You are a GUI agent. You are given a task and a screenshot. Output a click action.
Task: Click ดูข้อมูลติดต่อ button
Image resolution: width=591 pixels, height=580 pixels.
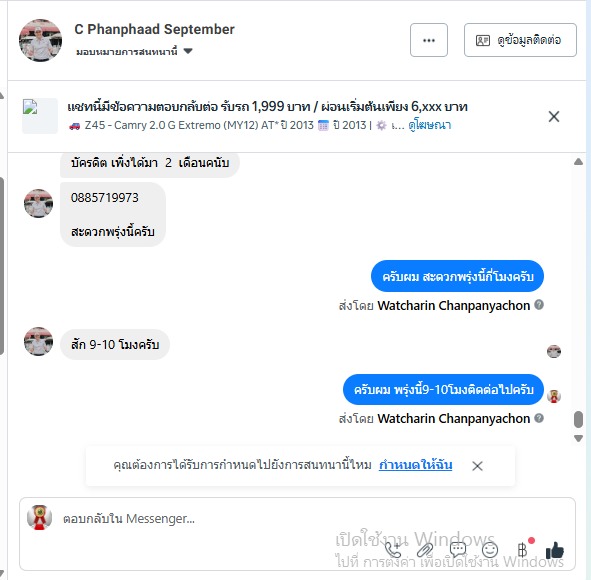click(520, 40)
